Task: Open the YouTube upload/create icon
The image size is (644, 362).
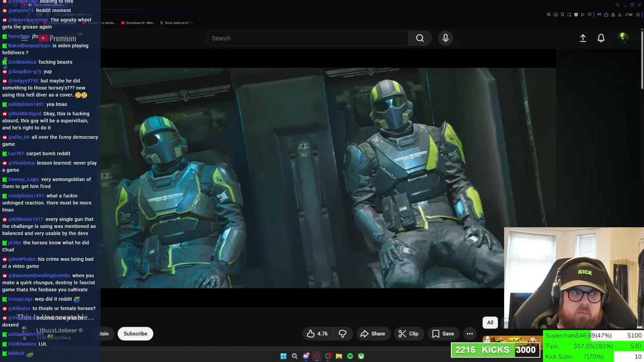Action: (x=583, y=38)
